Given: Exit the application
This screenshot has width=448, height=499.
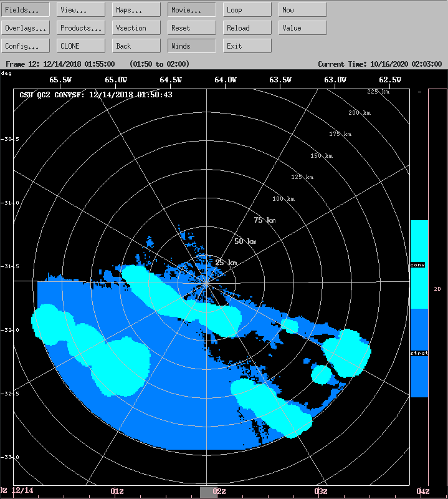Looking at the screenshot, I should (247, 46).
